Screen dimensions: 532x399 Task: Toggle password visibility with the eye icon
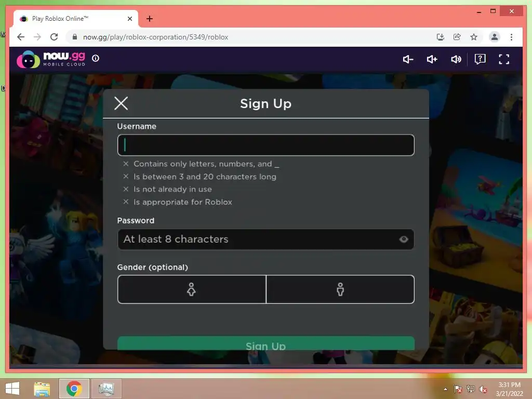pos(403,239)
